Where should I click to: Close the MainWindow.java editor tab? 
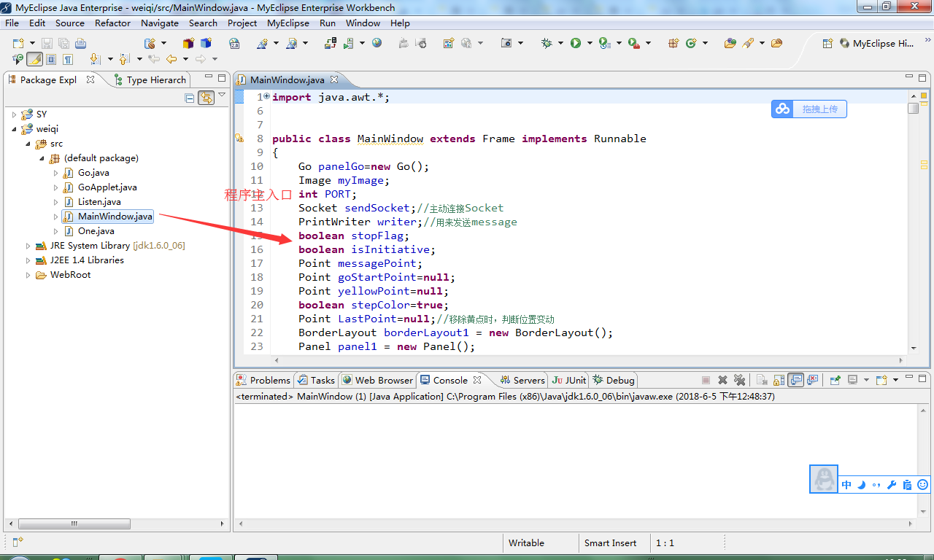[333, 79]
